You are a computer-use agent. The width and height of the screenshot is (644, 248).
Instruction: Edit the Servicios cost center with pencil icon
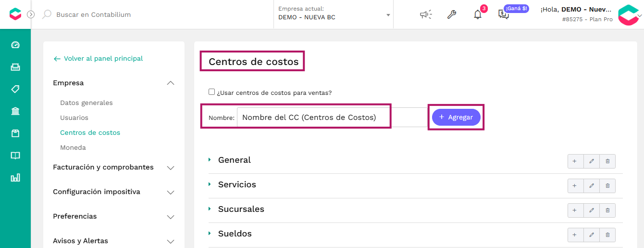(592, 185)
